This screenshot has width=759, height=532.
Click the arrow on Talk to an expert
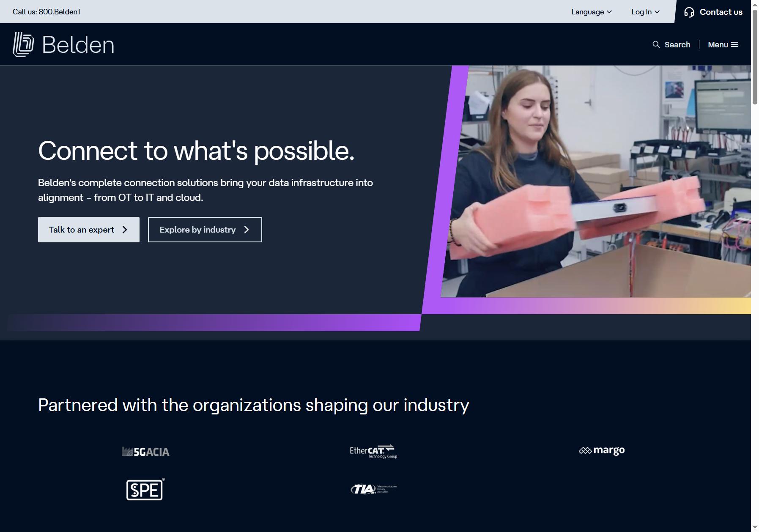pyautogui.click(x=125, y=230)
